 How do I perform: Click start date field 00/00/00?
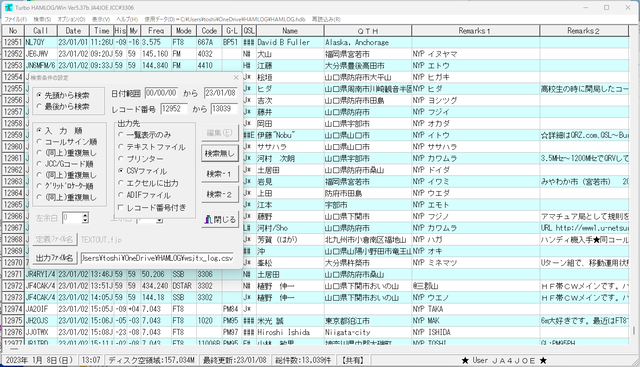(161, 93)
